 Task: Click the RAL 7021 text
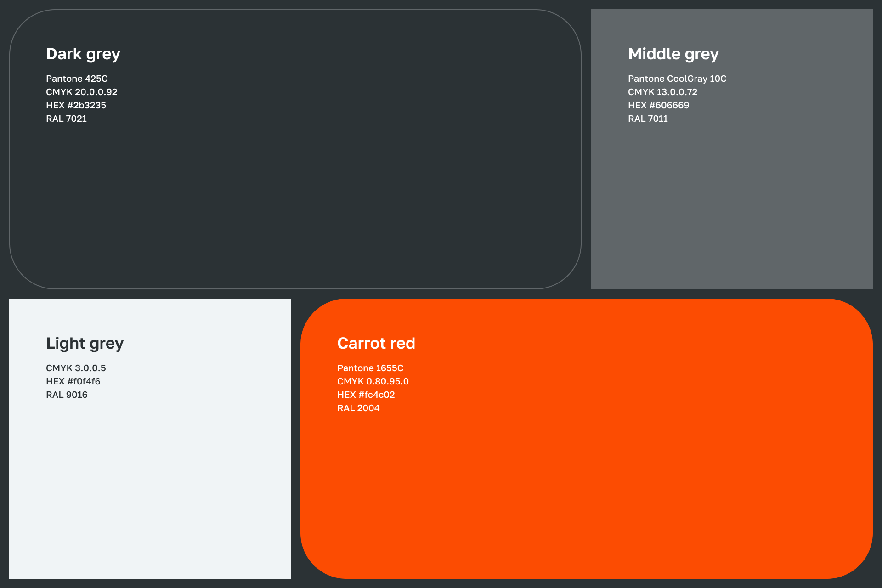[66, 119]
